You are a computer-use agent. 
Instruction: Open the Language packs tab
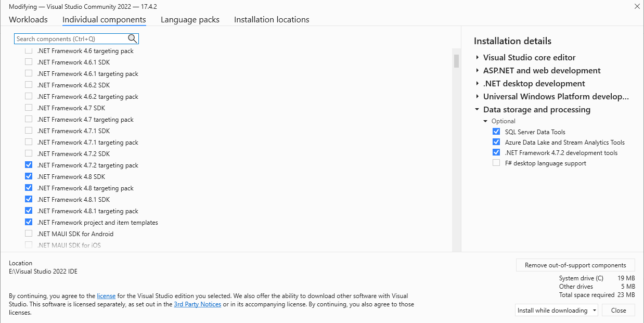tap(190, 20)
